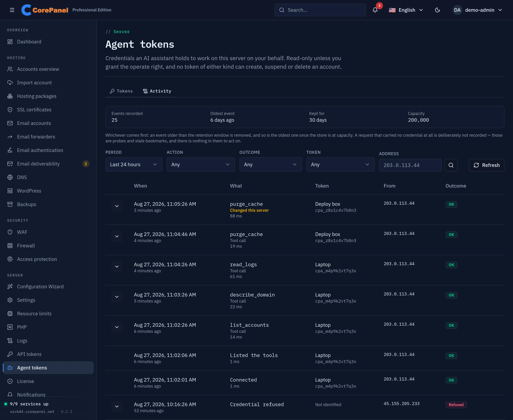Open the Token filter dropdown
The width and height of the screenshot is (513, 420).
click(x=340, y=164)
